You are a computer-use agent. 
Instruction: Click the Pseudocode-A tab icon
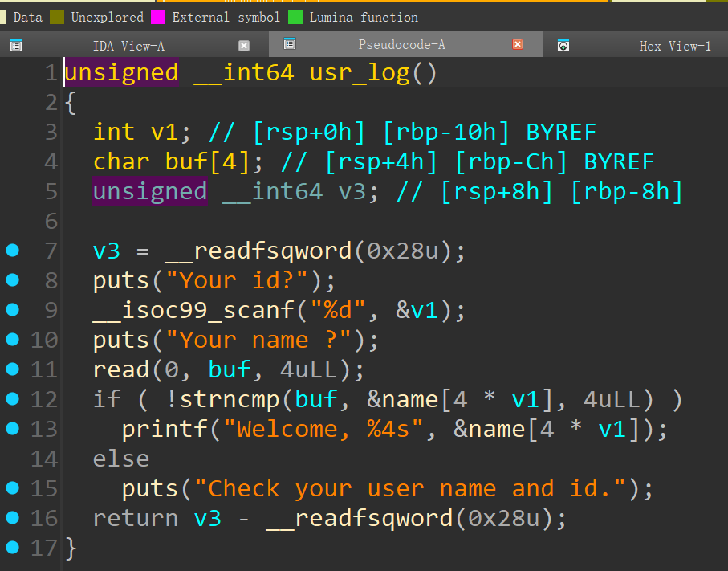click(x=290, y=44)
